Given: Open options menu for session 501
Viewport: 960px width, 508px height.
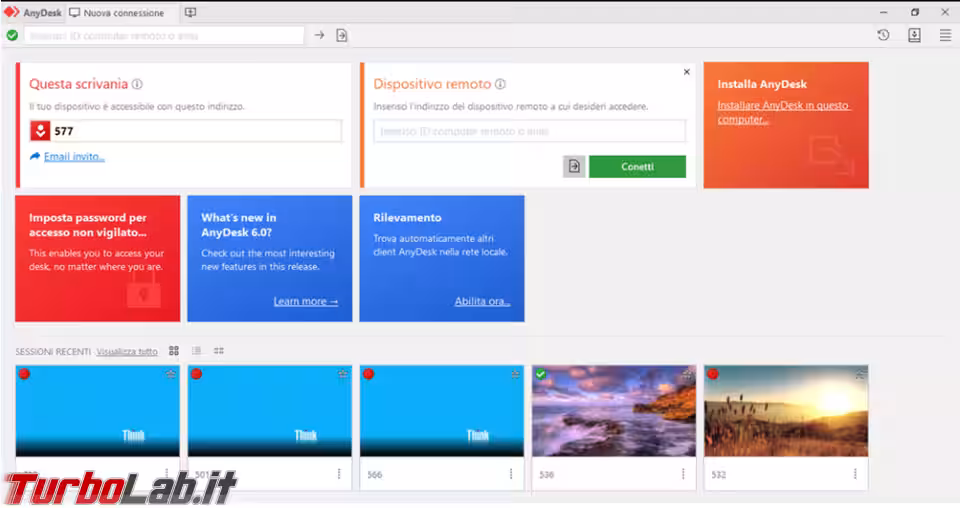Looking at the screenshot, I should [x=339, y=474].
